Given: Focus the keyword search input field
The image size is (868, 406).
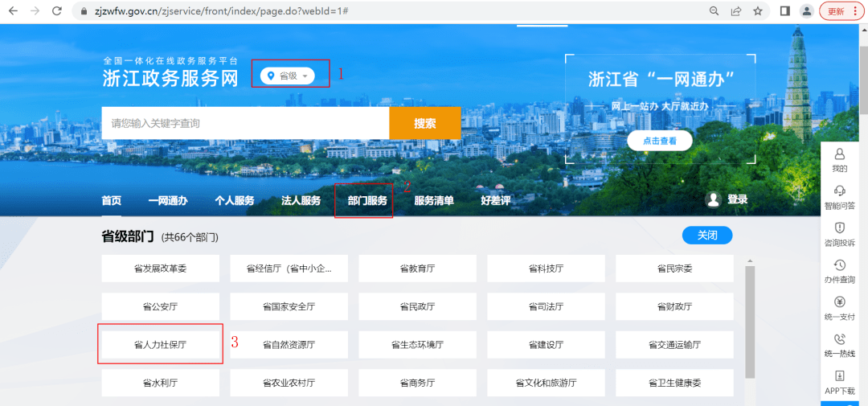Looking at the screenshot, I should (x=245, y=123).
